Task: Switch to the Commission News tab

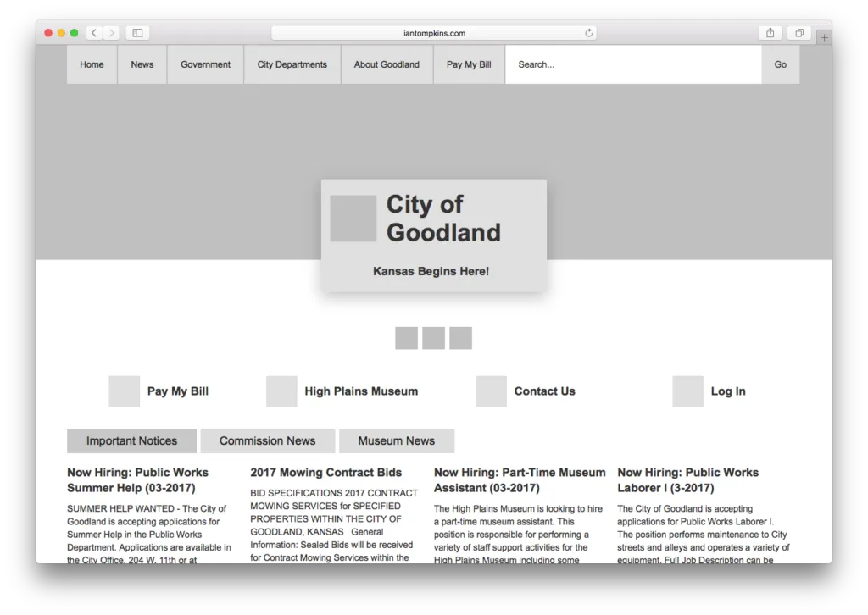Action: point(267,440)
